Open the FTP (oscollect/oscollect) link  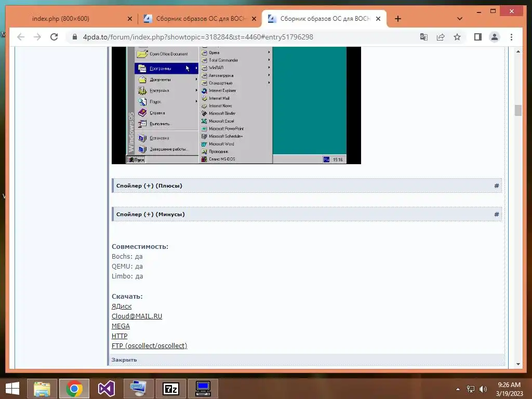(149, 345)
